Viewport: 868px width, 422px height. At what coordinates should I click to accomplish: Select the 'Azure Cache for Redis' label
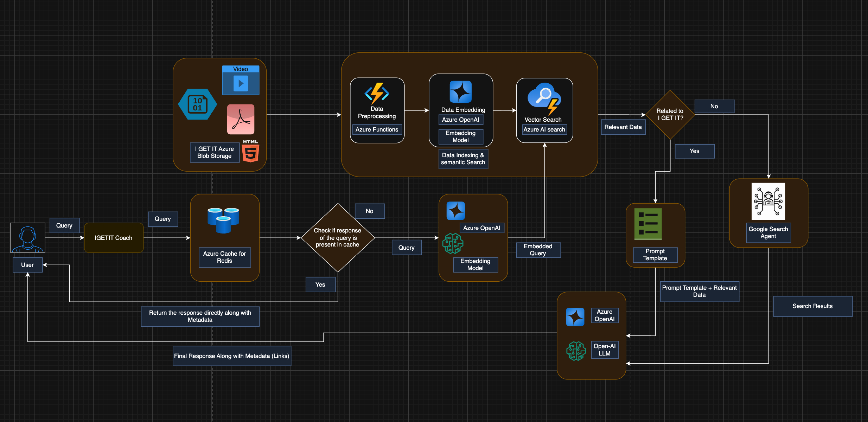tap(224, 257)
